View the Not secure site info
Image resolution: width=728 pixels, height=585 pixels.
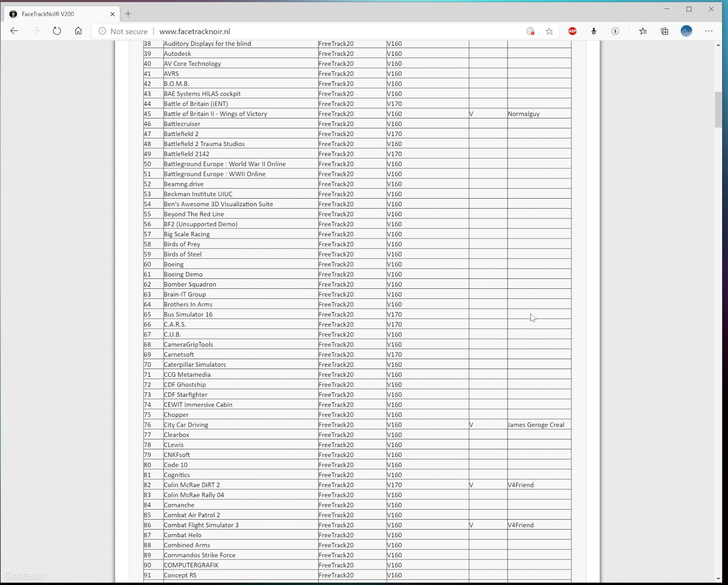point(123,32)
